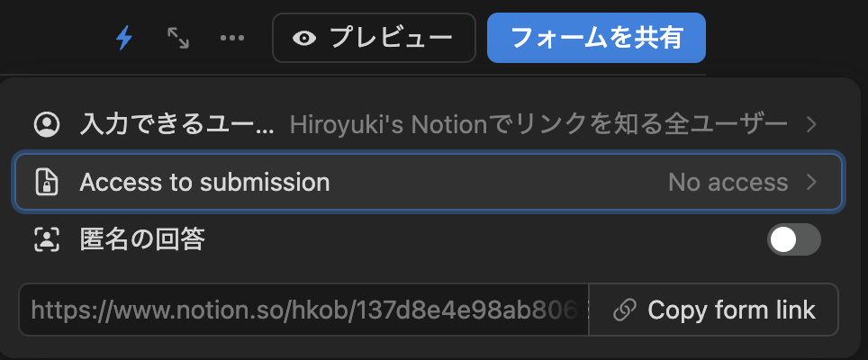The image size is (868, 360).
Task: Select the 入力できるユー... menu row
Action: pyautogui.click(x=429, y=124)
